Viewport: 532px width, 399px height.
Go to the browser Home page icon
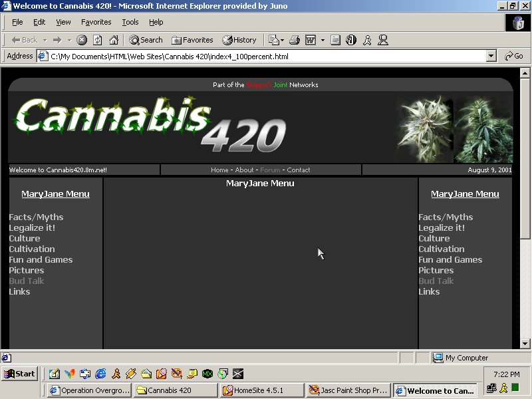coord(114,40)
